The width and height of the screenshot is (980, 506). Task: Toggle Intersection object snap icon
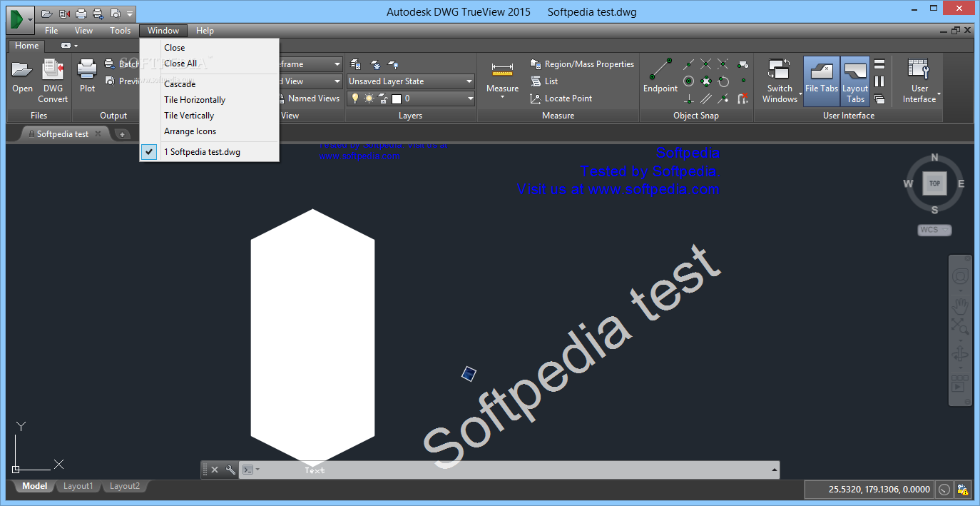[x=706, y=64]
